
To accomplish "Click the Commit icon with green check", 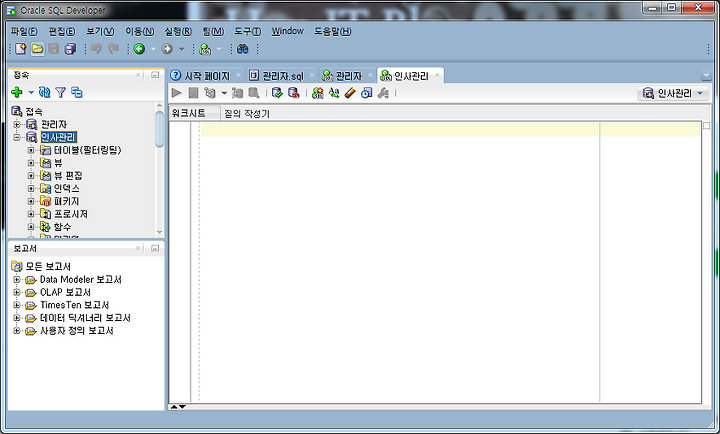I will pyautogui.click(x=277, y=93).
